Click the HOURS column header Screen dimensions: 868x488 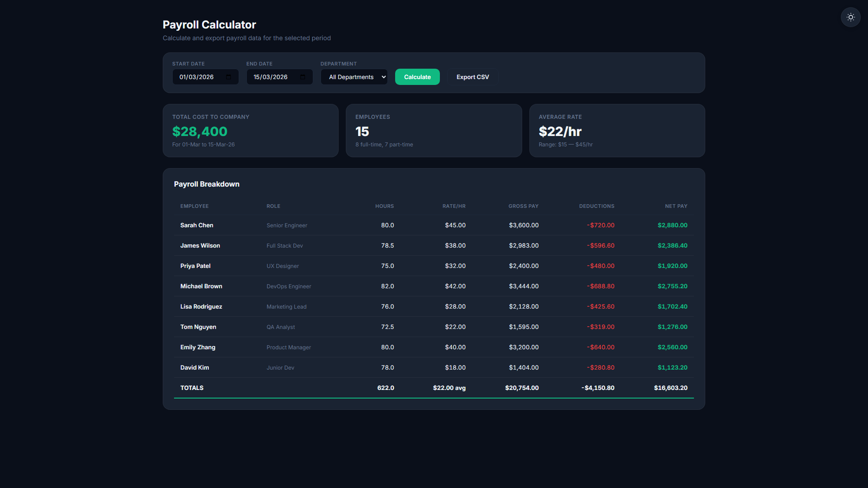click(x=384, y=206)
